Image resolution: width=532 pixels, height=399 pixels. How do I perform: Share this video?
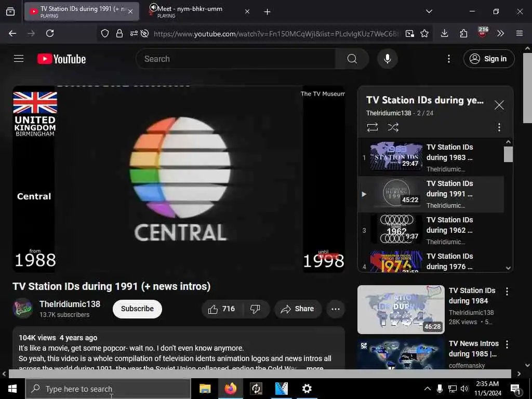pyautogui.click(x=298, y=309)
